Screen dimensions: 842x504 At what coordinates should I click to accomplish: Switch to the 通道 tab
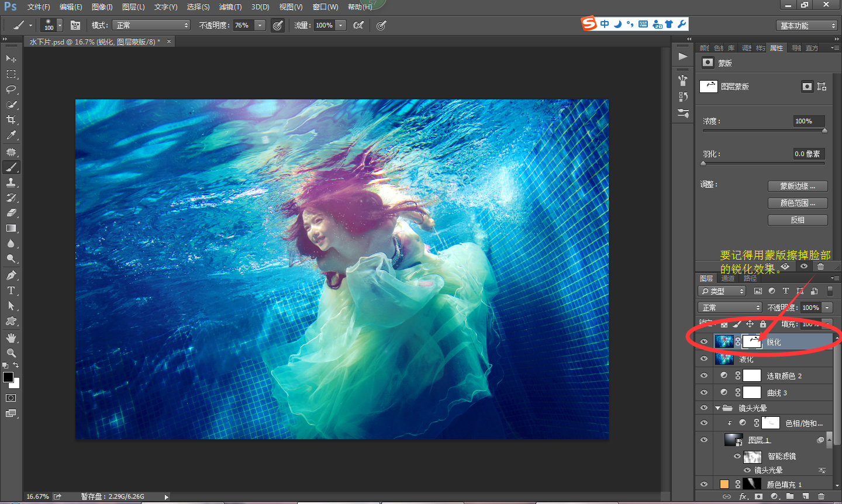pos(728,278)
